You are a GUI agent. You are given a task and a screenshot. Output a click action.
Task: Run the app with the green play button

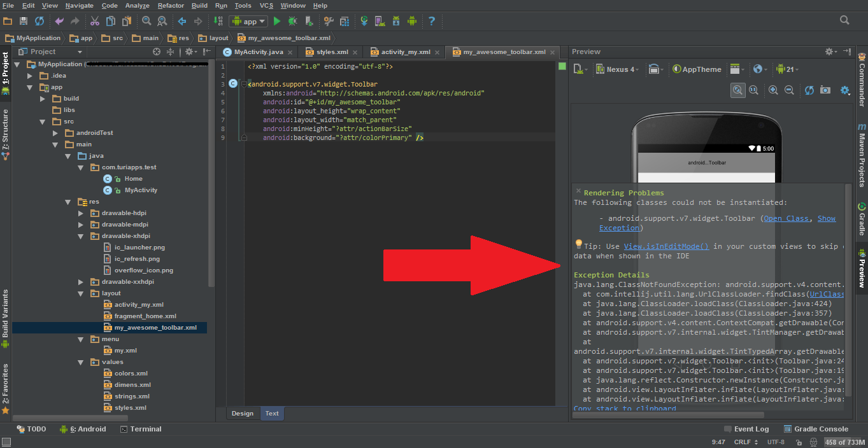[x=276, y=21]
